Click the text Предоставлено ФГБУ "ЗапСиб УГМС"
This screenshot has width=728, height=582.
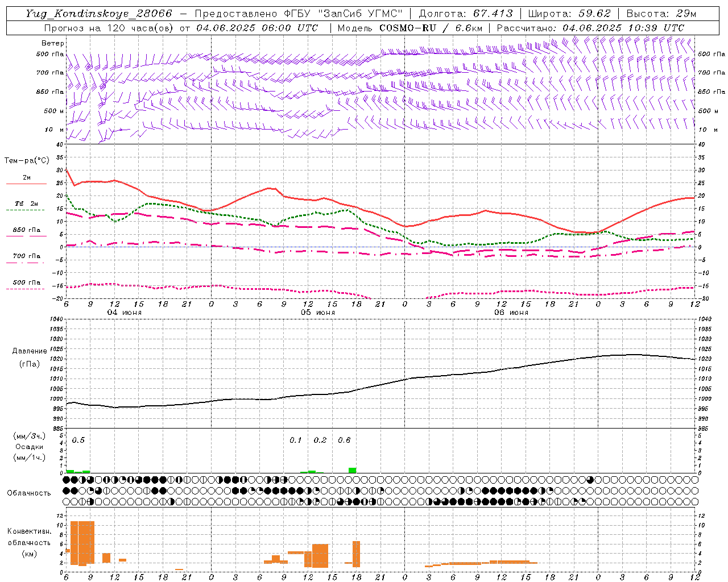click(x=299, y=14)
